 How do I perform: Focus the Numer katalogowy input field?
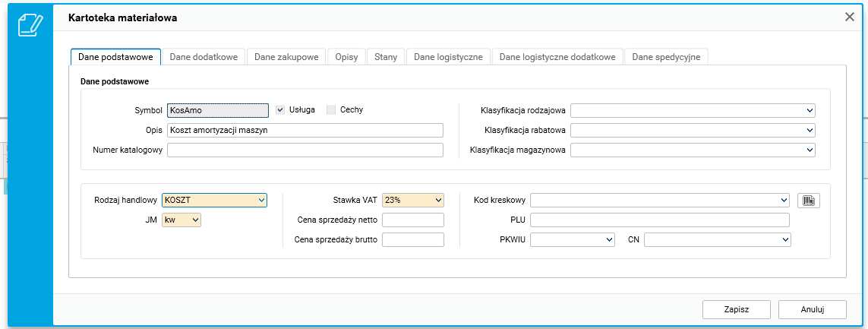click(305, 150)
